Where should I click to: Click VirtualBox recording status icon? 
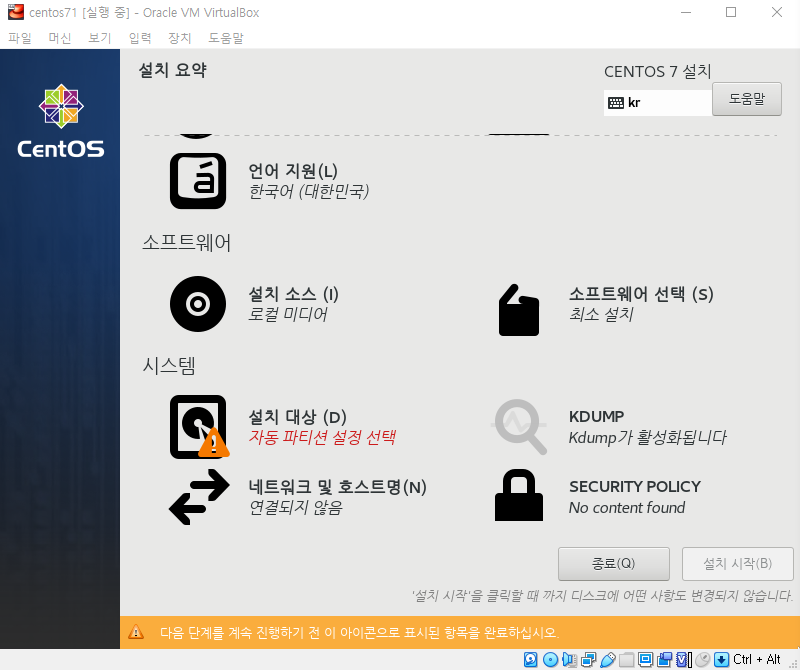coord(664,659)
